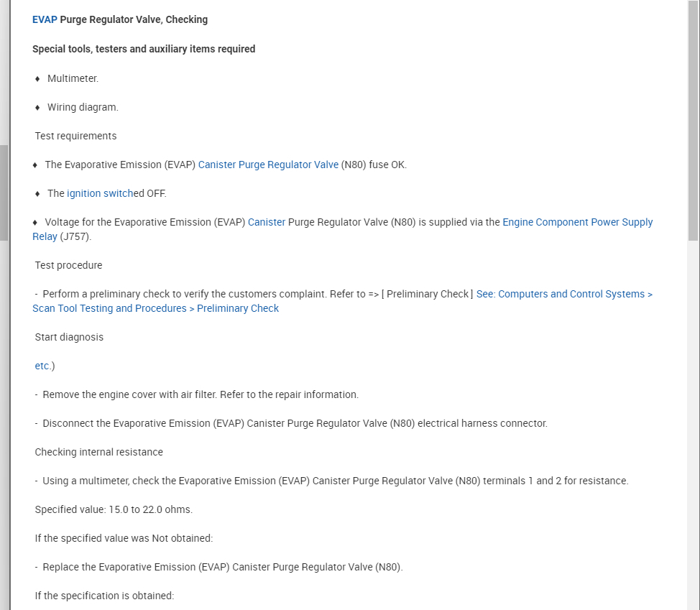700x610 pixels.
Task: Click the "Wiring diagram." bullet item
Action: pos(83,107)
